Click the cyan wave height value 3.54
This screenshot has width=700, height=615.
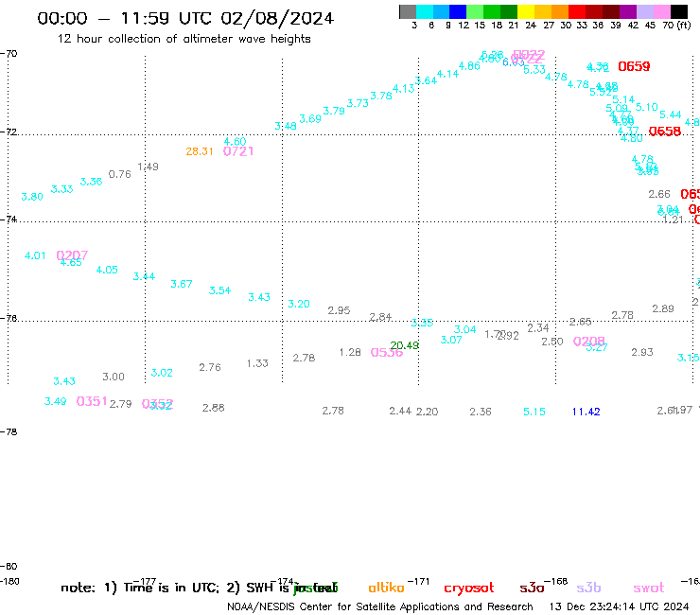point(219,290)
